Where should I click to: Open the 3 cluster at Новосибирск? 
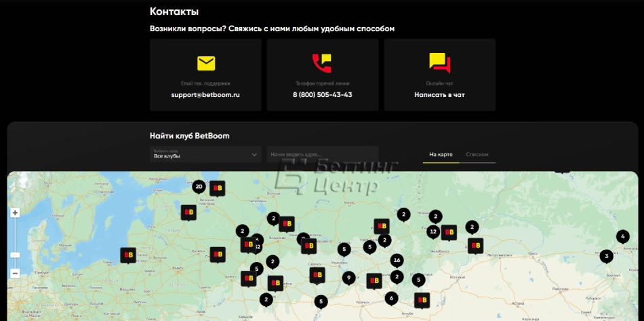[606, 257]
